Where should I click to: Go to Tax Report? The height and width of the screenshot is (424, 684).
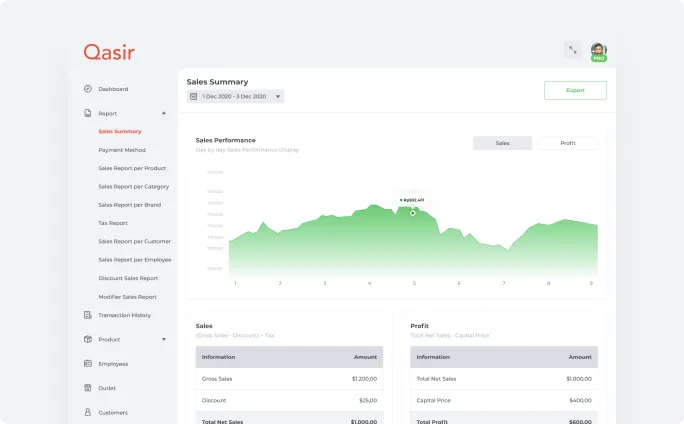113,223
